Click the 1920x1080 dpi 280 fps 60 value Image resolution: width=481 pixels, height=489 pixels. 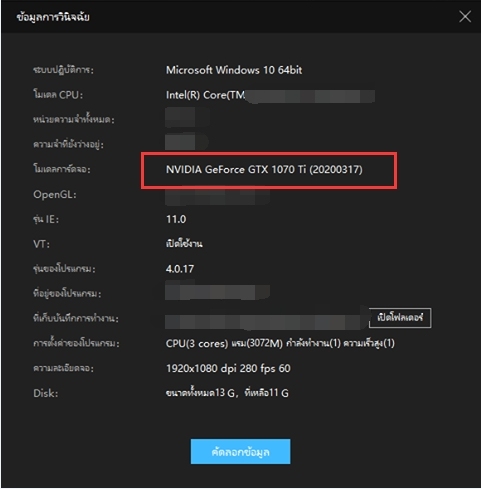click(228, 368)
